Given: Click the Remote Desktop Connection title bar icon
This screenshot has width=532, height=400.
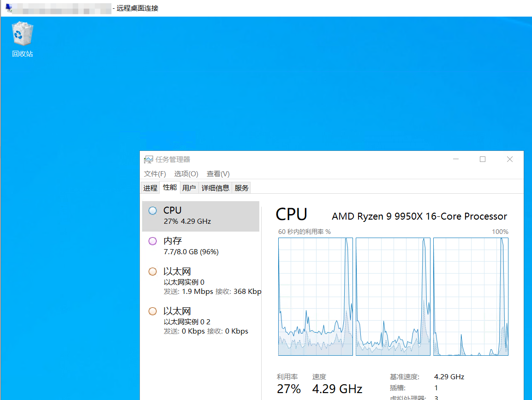Looking at the screenshot, I should 9,8.
